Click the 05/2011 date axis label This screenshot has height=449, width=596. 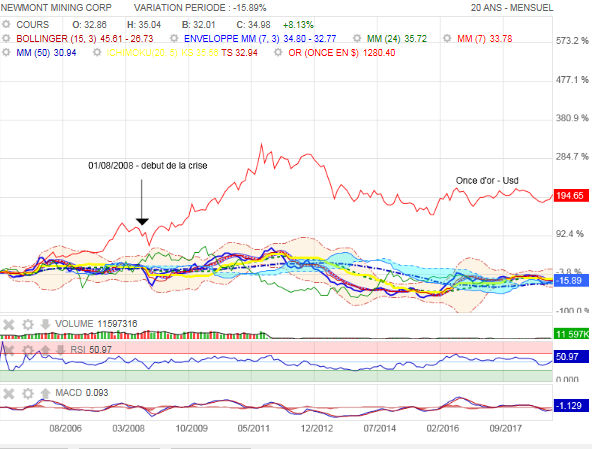[x=254, y=429]
